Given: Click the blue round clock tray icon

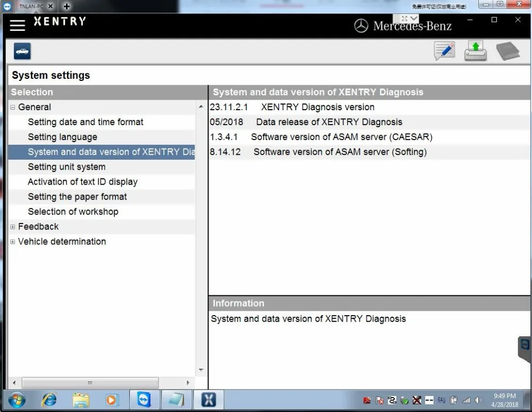Looking at the screenshot, I should click(x=442, y=401).
